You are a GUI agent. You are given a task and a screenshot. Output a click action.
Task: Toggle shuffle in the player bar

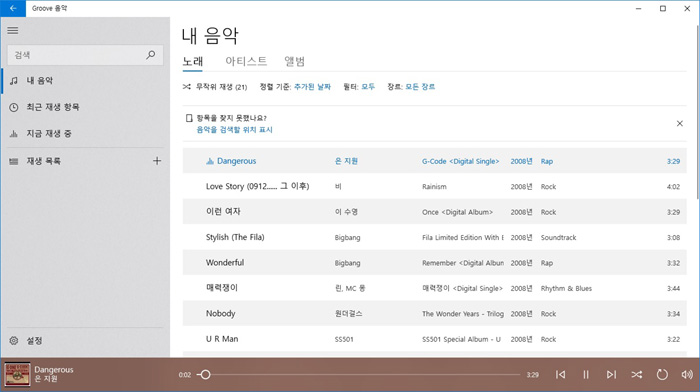click(637, 375)
